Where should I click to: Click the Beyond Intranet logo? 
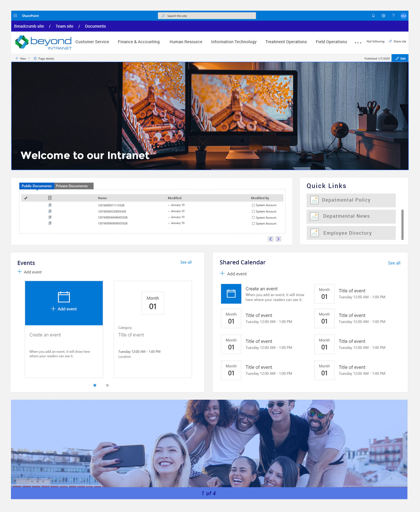click(43, 42)
